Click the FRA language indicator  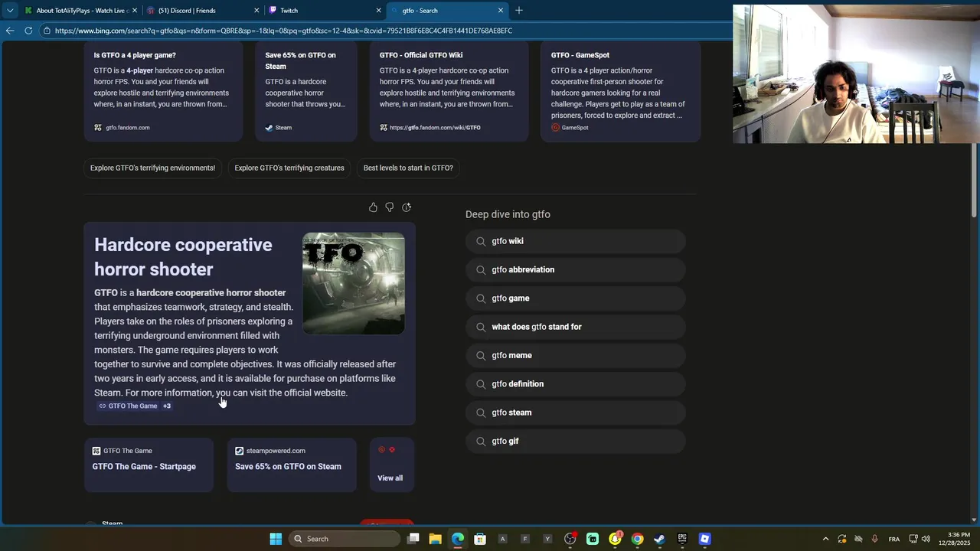(894, 540)
